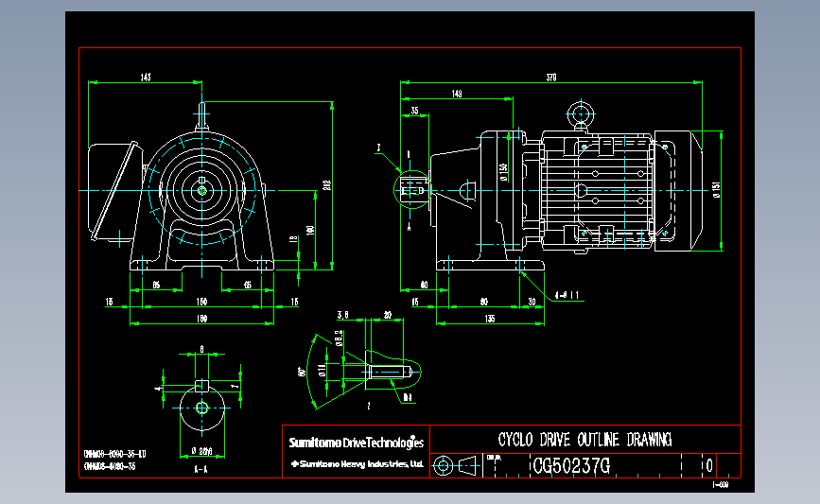Click the first-angle projection symbol in title block

456,465
